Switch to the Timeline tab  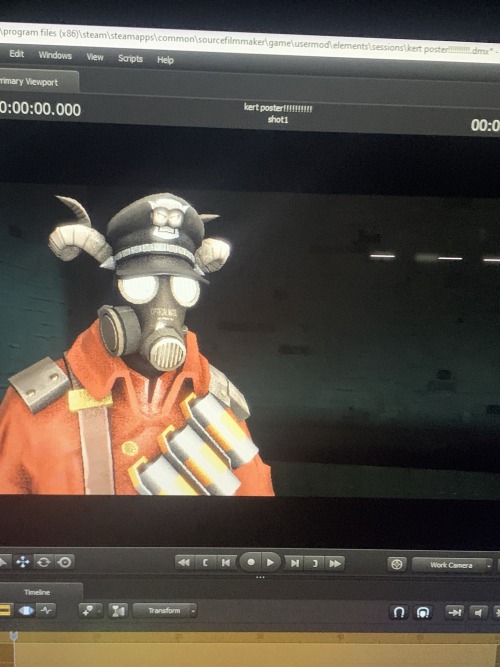[37, 592]
